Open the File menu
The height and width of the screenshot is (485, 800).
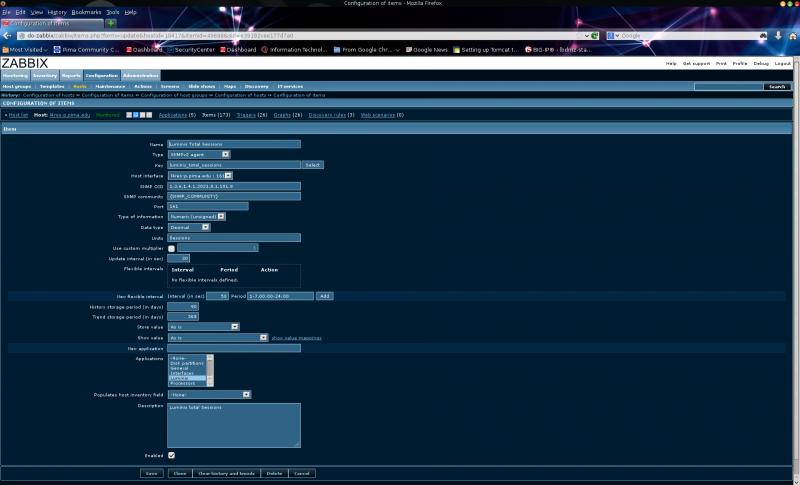pyautogui.click(x=6, y=12)
